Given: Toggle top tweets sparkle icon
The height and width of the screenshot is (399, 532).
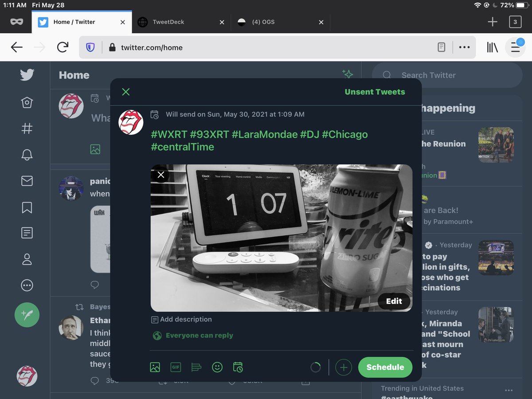Looking at the screenshot, I should [x=348, y=74].
